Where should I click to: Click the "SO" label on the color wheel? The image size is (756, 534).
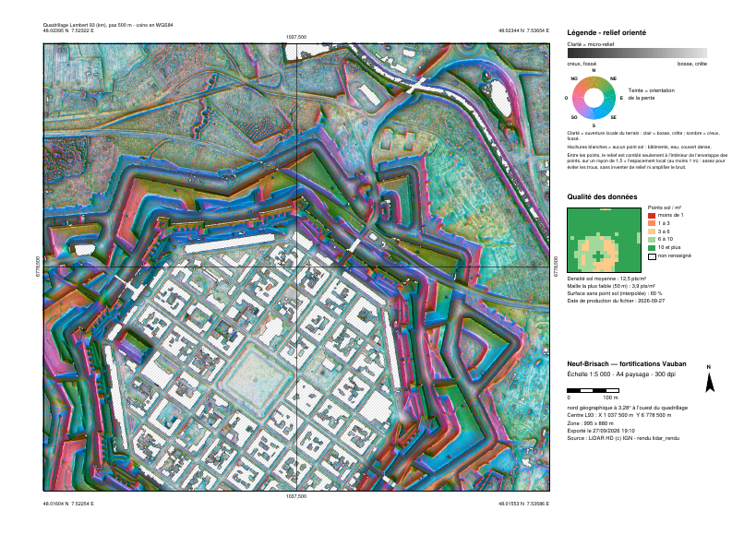point(574,117)
